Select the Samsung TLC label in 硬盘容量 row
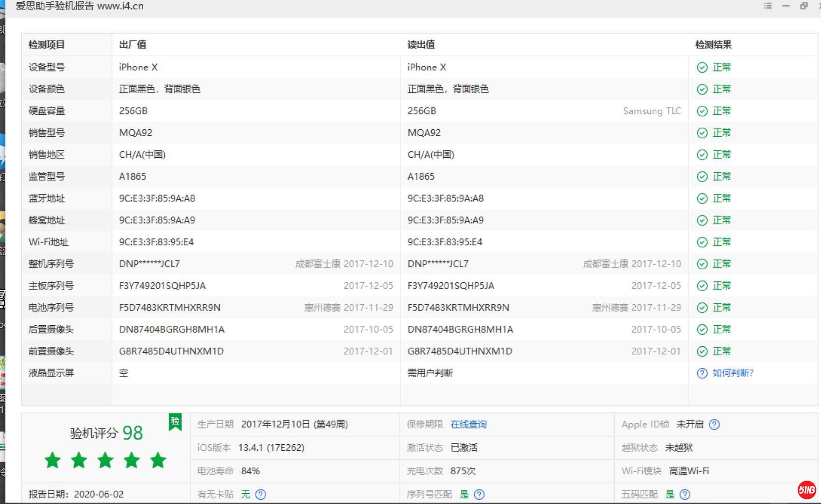 (652, 111)
